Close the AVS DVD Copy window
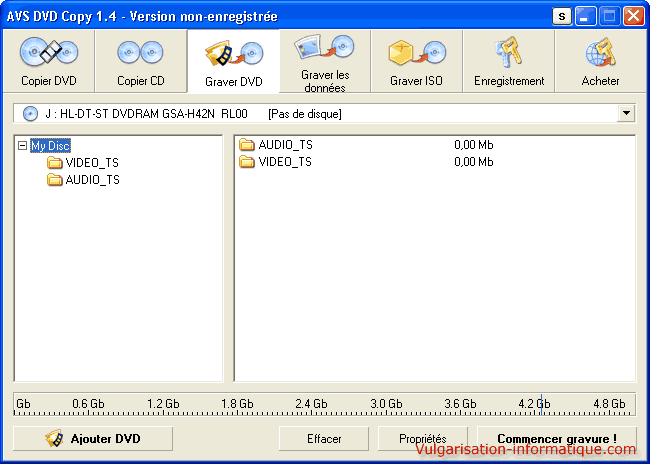 click(634, 17)
